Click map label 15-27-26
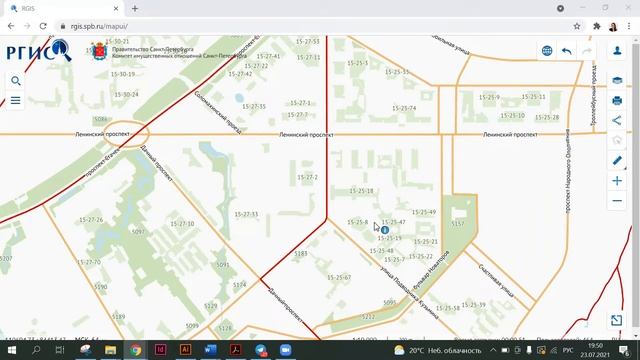The height and width of the screenshot is (360, 640). point(91,220)
